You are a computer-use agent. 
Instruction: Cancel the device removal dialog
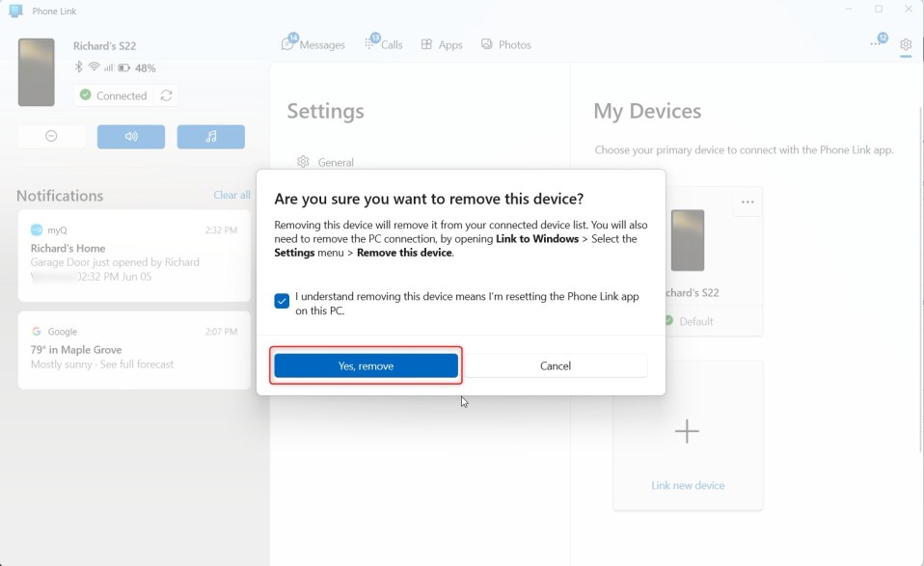[x=556, y=365]
